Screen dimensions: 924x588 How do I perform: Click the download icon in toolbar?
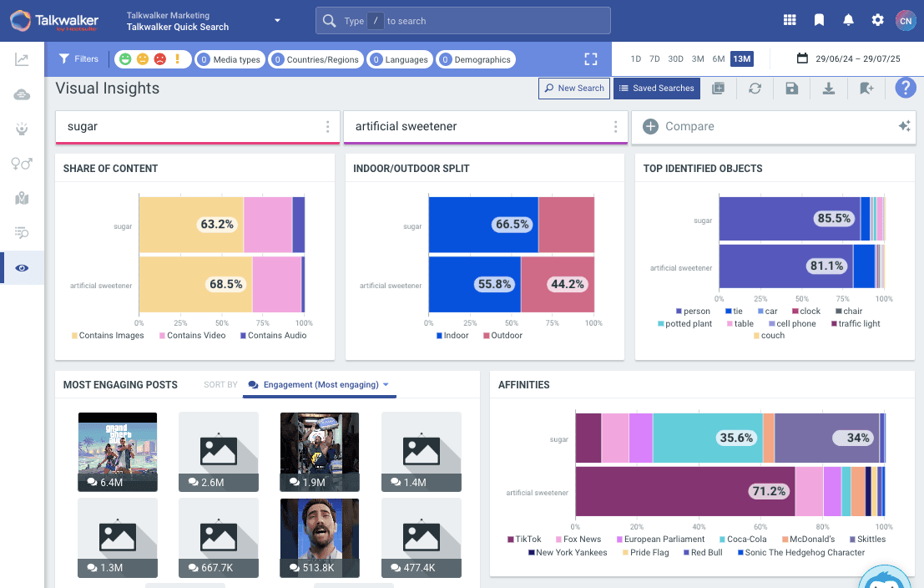829,89
